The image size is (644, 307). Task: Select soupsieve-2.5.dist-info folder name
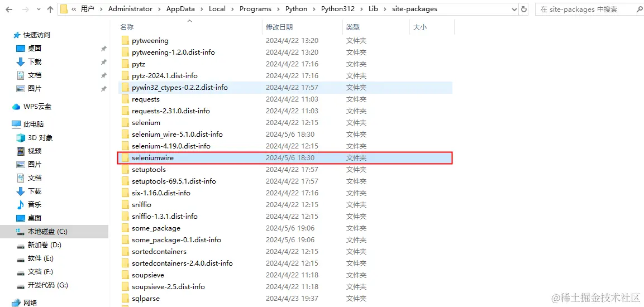(168, 286)
